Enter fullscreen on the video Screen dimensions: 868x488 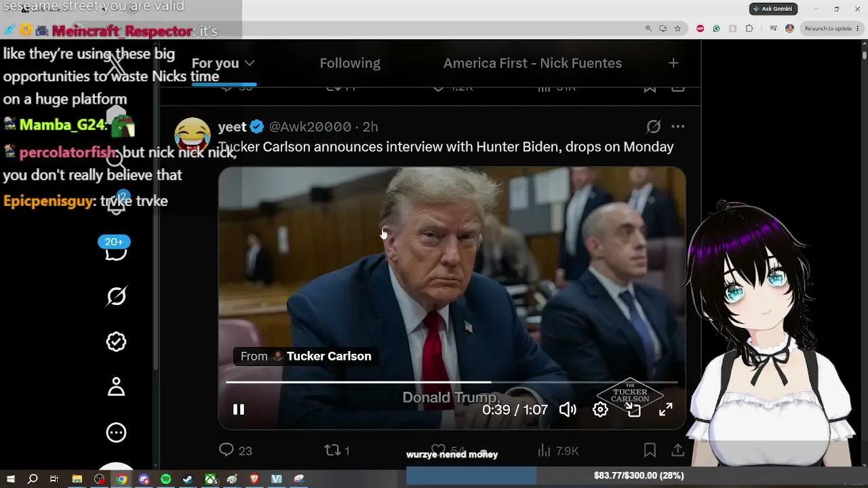(666, 409)
